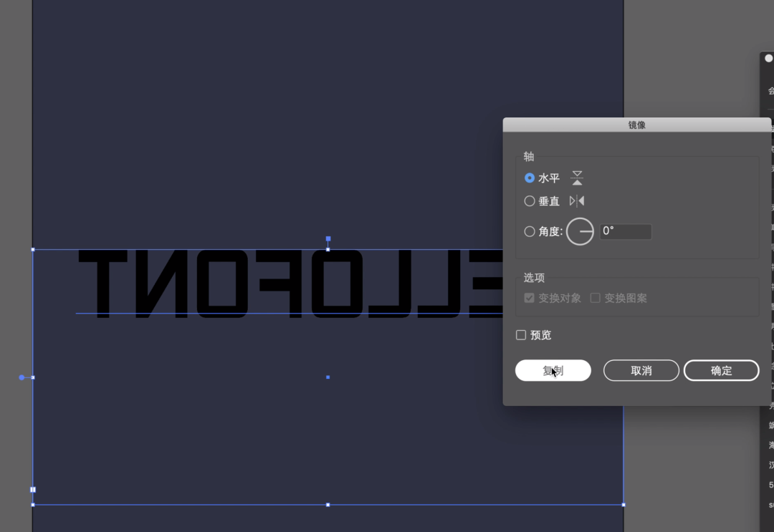Click the bottom-center bounding box handle
774x532 pixels.
328,505
